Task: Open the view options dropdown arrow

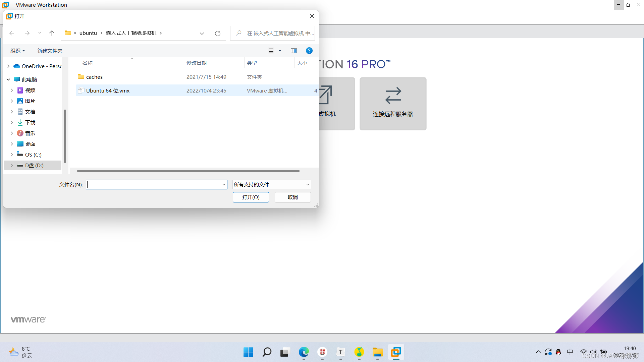Action: tap(280, 51)
